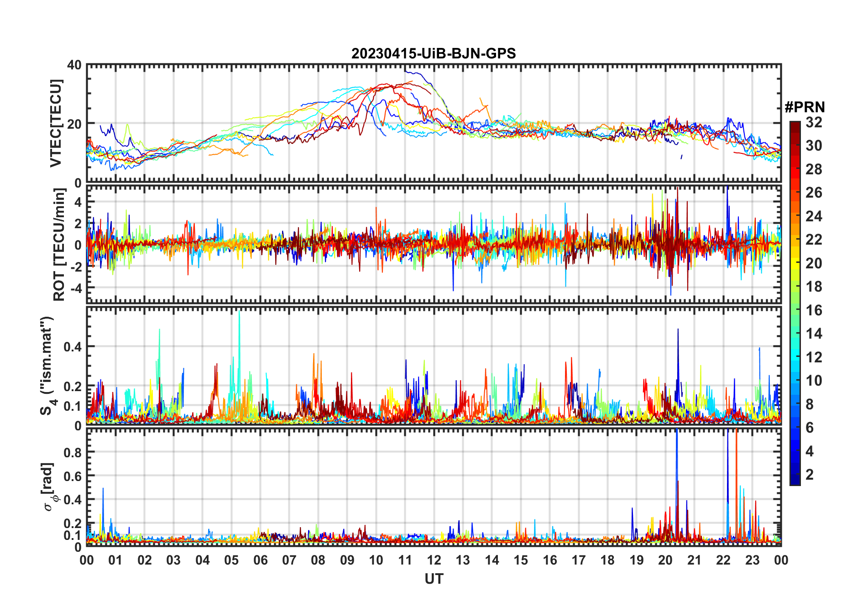Screen dimensions: 868x607
Task: Click the plot title 20230415-UiB-BJN-GPS
Action: pos(434,54)
